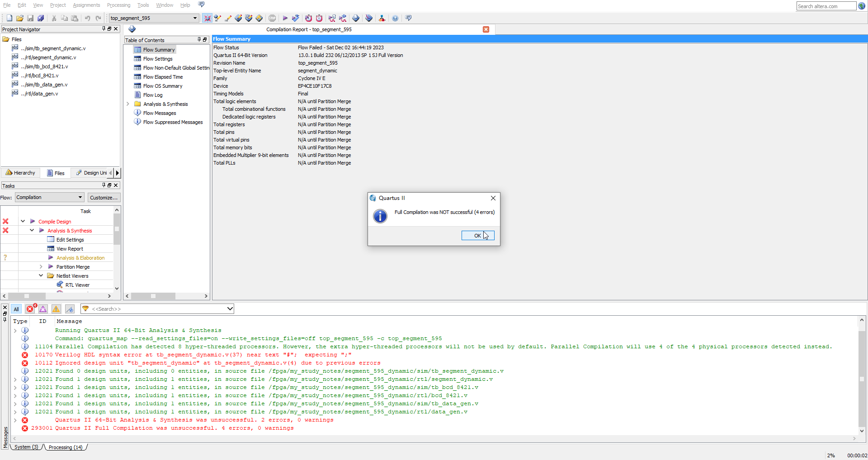Click the Edit Settings task
The image size is (868, 460).
point(70,240)
